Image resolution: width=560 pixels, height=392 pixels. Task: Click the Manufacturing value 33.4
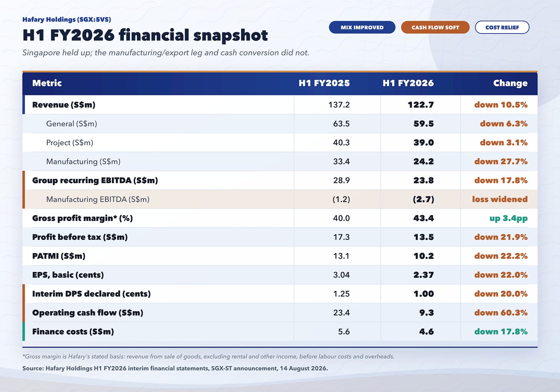click(342, 161)
